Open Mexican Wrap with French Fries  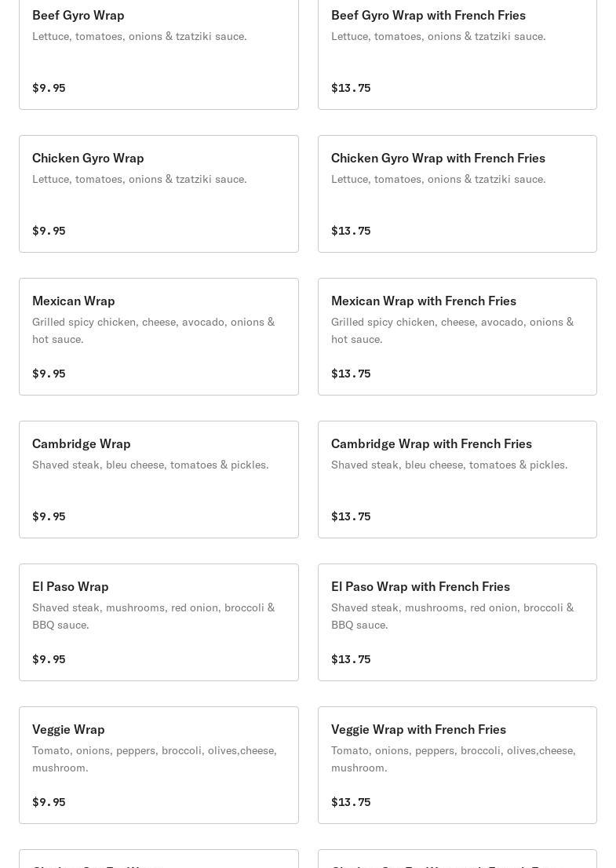pos(423,301)
